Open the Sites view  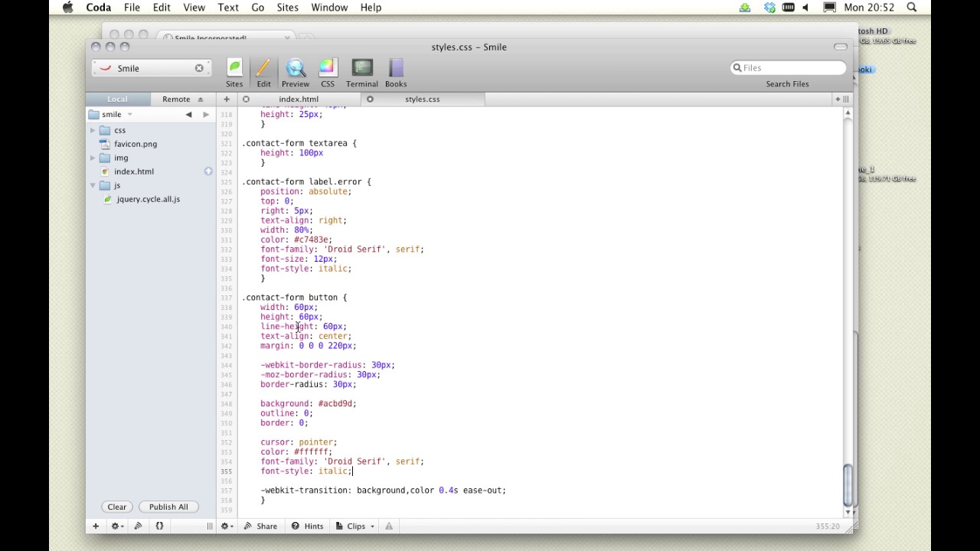pos(234,73)
